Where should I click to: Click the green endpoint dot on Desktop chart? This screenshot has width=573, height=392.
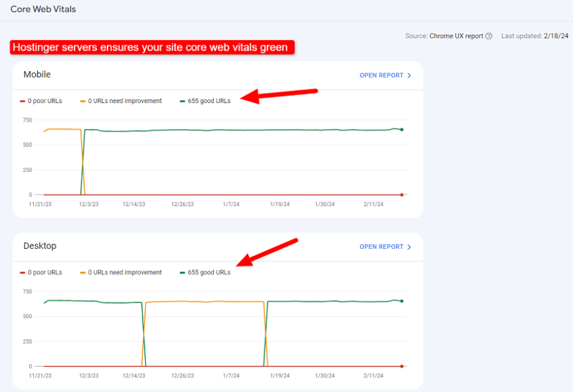(x=402, y=301)
